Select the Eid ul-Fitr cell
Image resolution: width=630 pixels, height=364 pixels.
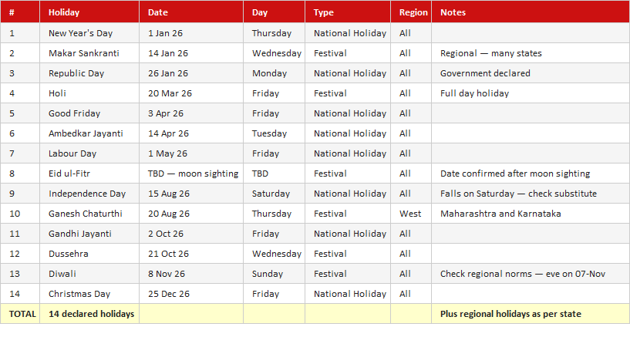[x=89, y=174]
